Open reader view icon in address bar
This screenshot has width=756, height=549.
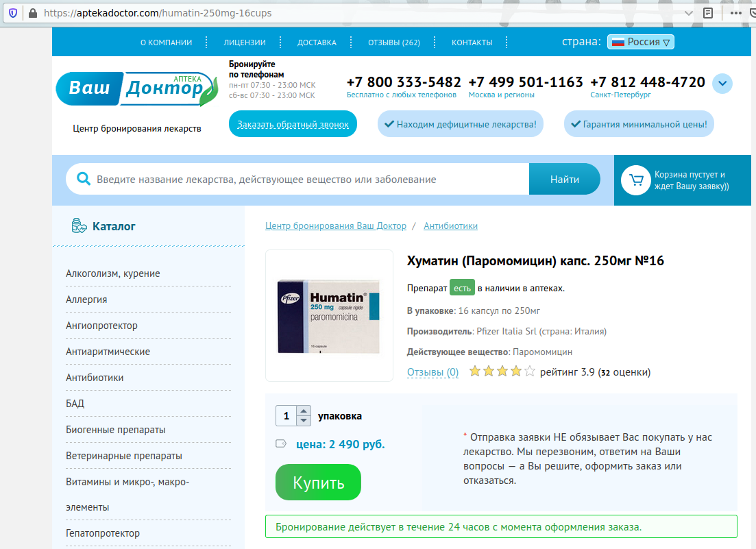coord(708,13)
